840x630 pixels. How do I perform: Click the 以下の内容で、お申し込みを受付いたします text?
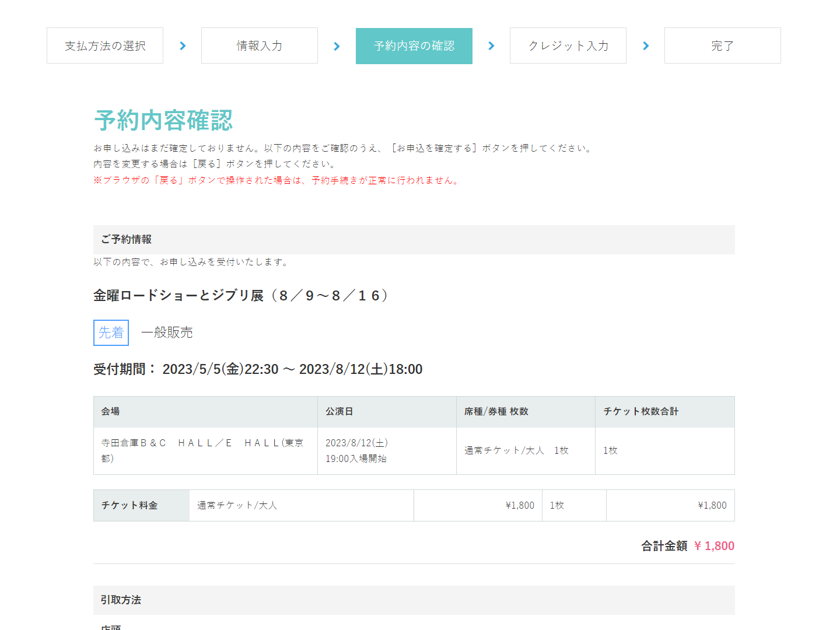[x=191, y=262]
